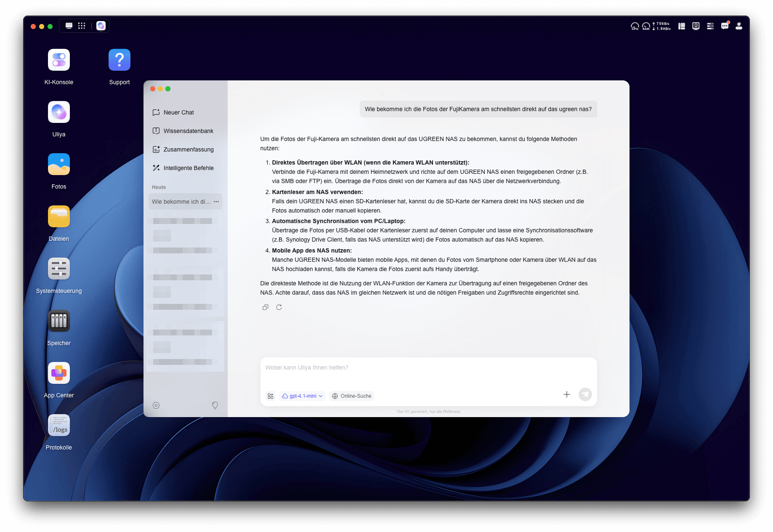Open the widgets layout panel icon

(682, 26)
